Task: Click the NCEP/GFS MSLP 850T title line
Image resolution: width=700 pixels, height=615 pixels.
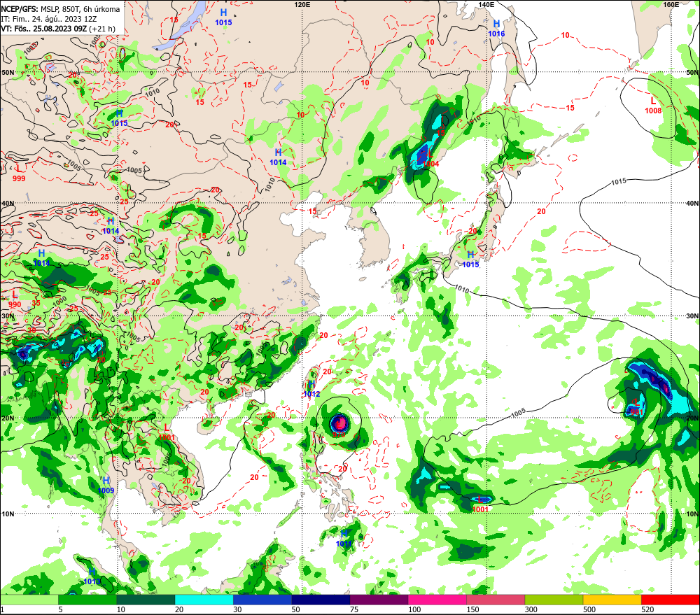Action: tap(61, 9)
